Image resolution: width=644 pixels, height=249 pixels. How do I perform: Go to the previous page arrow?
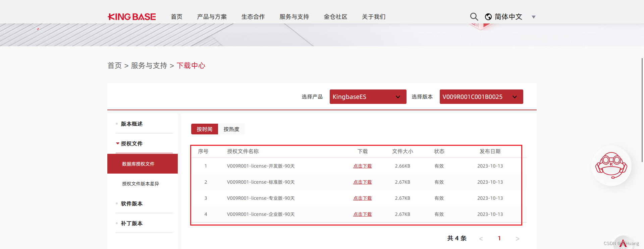[481, 239]
